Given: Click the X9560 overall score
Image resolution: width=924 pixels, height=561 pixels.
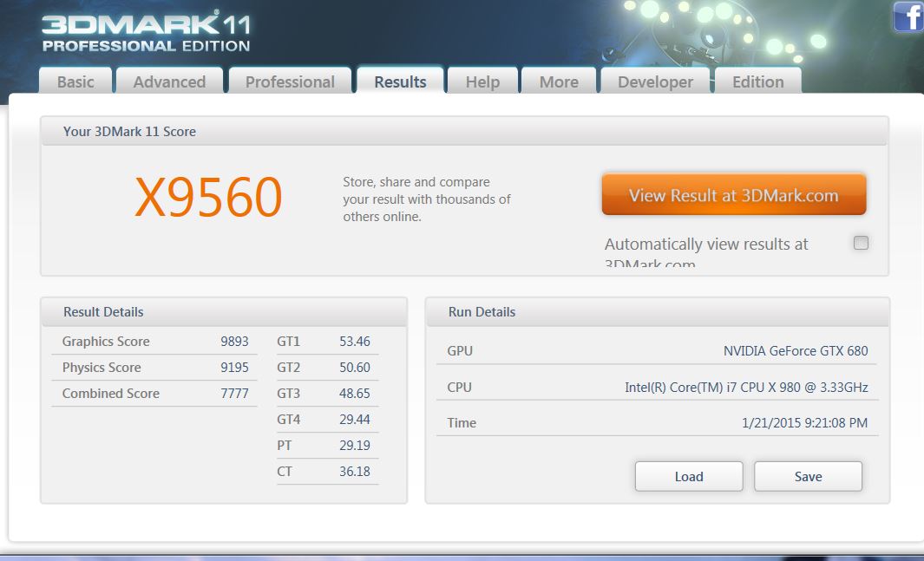Looking at the screenshot, I should (208, 197).
